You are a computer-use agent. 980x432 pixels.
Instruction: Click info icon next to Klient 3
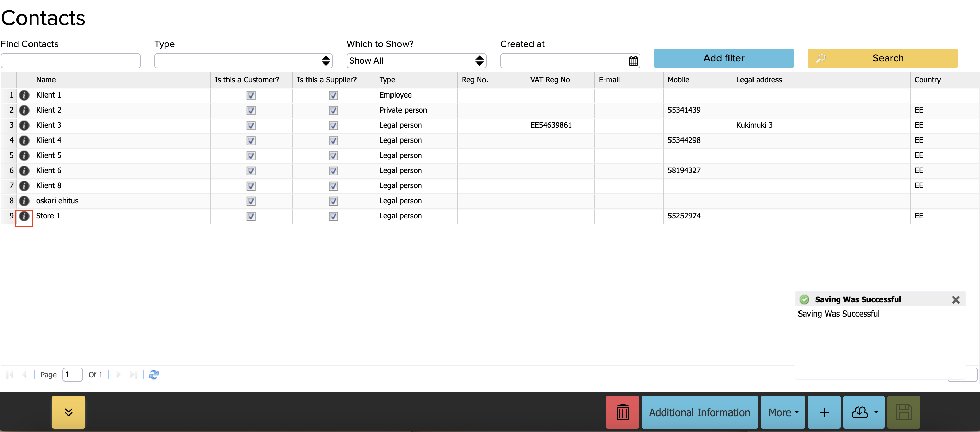[x=24, y=125]
